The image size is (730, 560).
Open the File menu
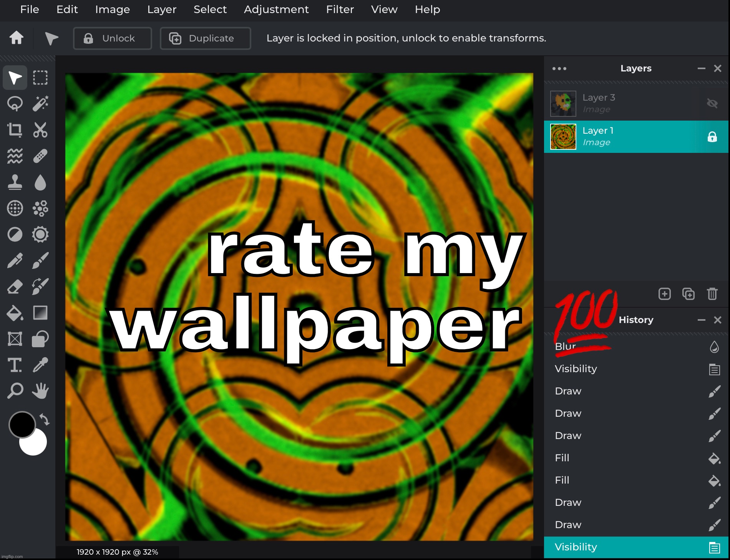(x=30, y=9)
